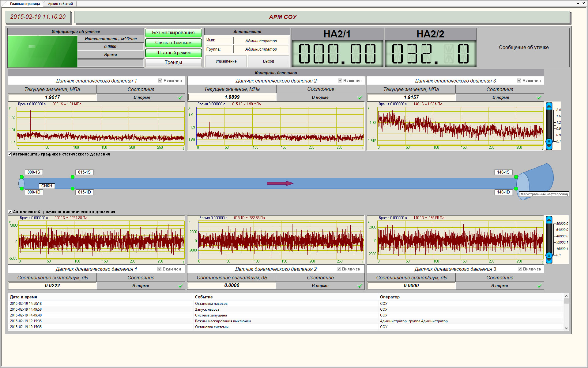This screenshot has height=368, width=588.
Task: Click the green sensor dot next to 015-1S
Action: tap(73, 177)
